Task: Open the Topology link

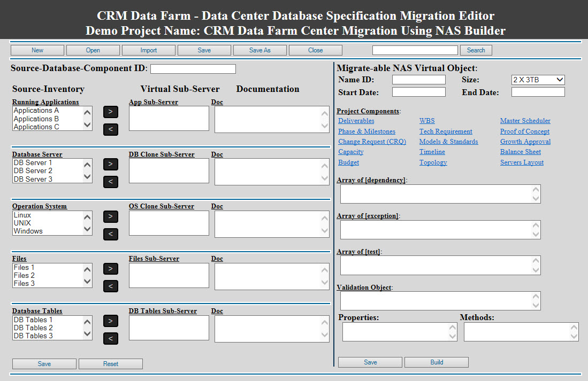Action: click(433, 162)
